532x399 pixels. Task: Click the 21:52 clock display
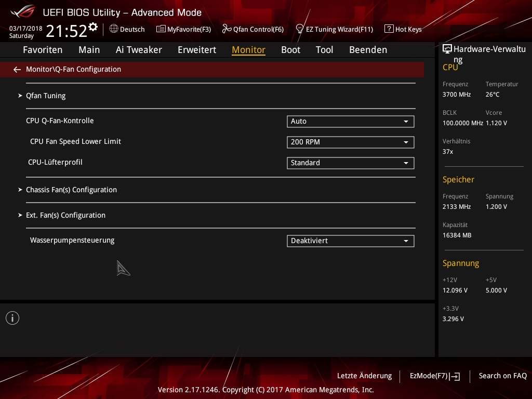(66, 31)
